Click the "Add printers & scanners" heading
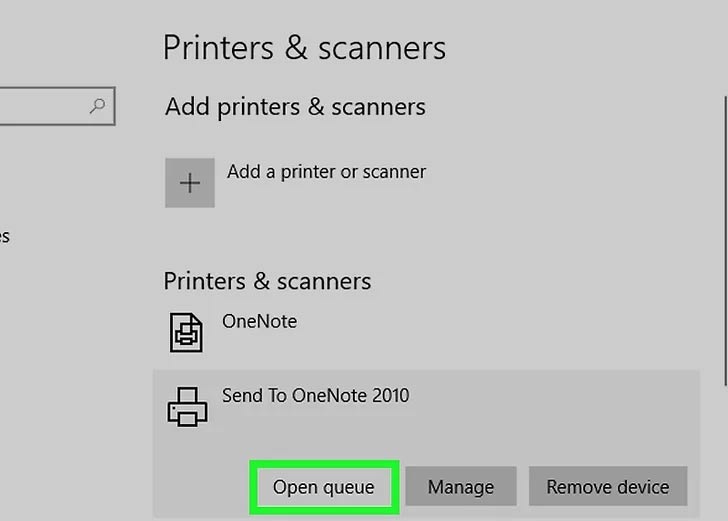 pyautogui.click(x=295, y=107)
